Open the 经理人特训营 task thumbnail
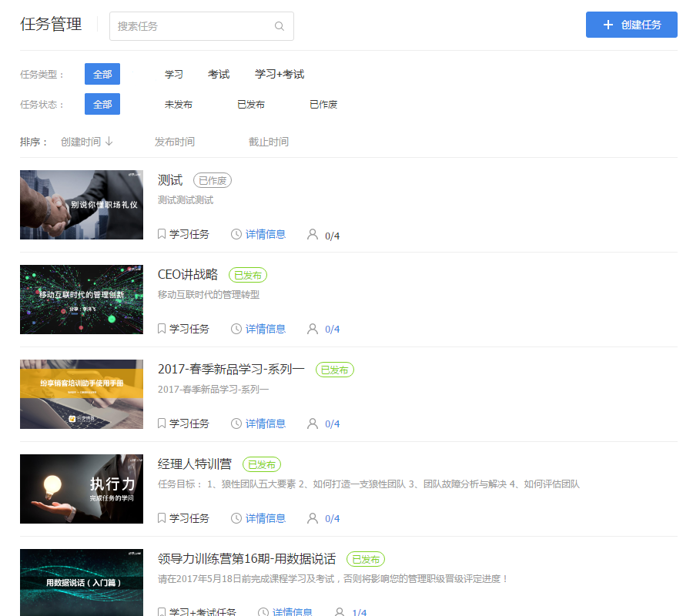The height and width of the screenshot is (616, 693). pyautogui.click(x=82, y=489)
